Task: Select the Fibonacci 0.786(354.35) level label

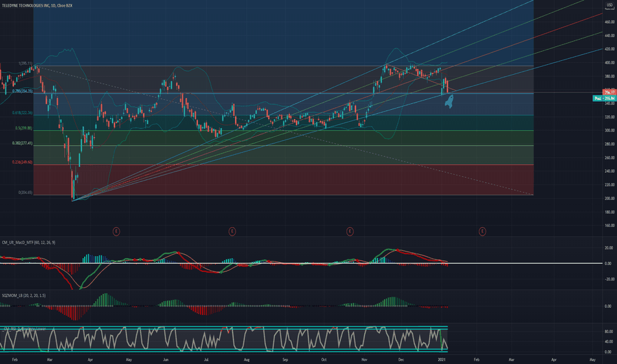Action: pos(22,91)
